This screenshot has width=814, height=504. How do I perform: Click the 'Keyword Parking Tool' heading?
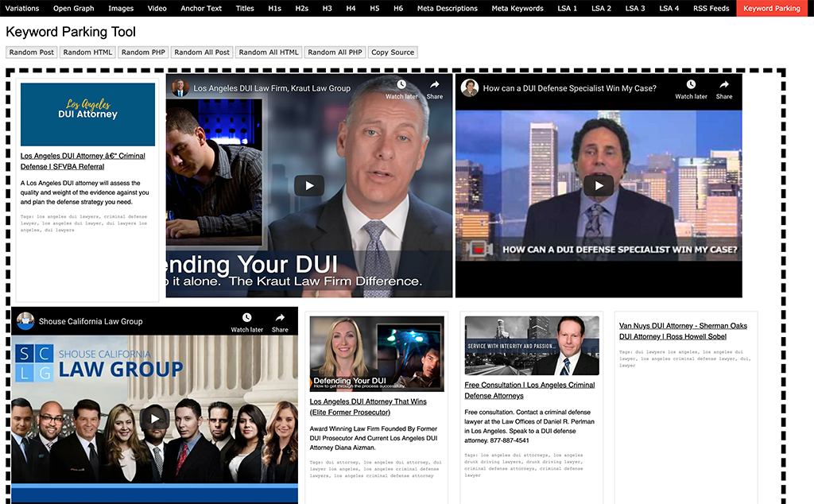pos(71,32)
